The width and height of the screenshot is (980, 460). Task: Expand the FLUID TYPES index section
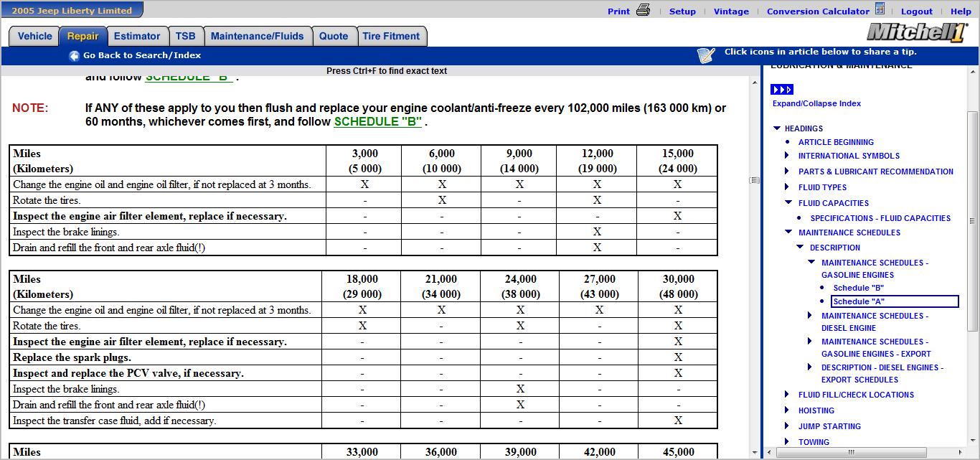[x=788, y=187]
